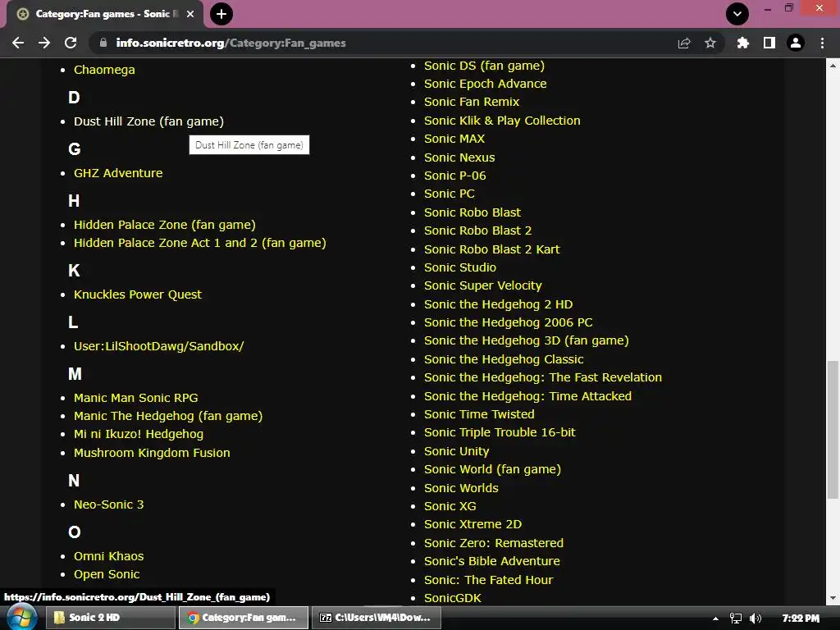Open Manic Man Sonic RPG link
Viewport: 840px width, 630px height.
pyautogui.click(x=136, y=398)
